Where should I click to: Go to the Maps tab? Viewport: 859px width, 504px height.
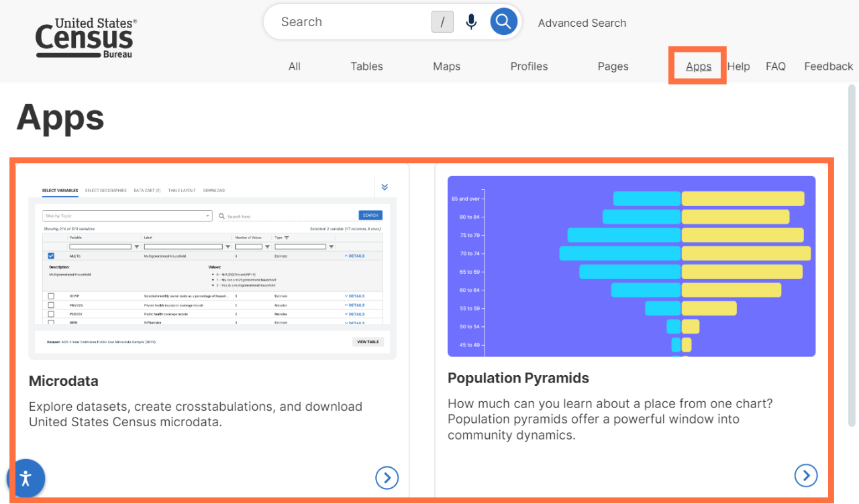click(x=446, y=66)
